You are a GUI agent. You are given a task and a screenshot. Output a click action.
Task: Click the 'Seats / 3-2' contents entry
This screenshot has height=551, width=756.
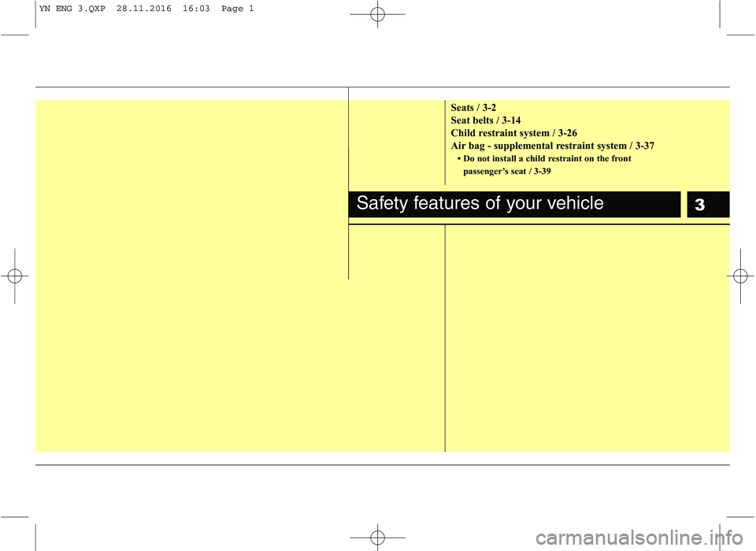[x=473, y=108]
